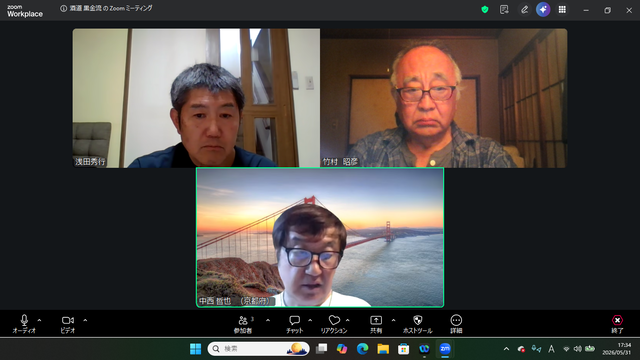
Task: Launch AI Companion sparkle button
Action: pyautogui.click(x=543, y=9)
